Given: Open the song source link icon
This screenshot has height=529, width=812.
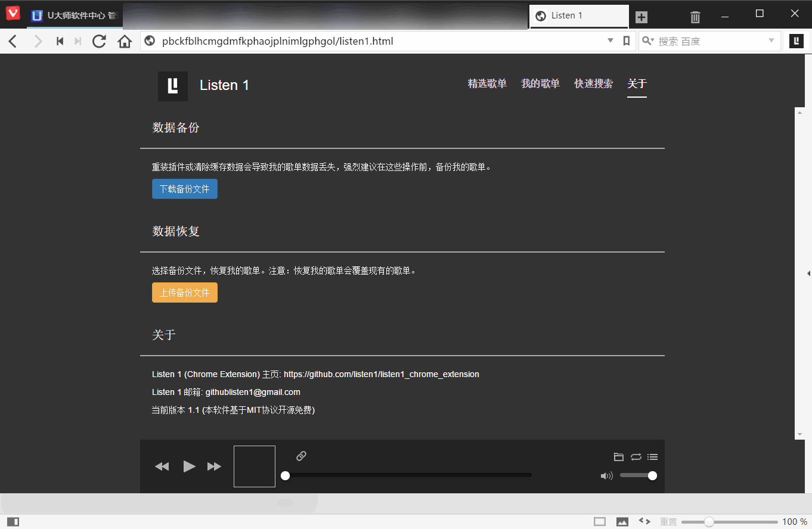Looking at the screenshot, I should 301,456.
